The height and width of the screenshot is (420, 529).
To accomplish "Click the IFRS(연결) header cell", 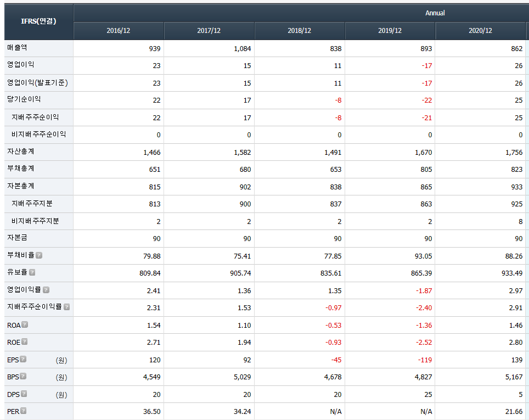I will click(x=39, y=21).
